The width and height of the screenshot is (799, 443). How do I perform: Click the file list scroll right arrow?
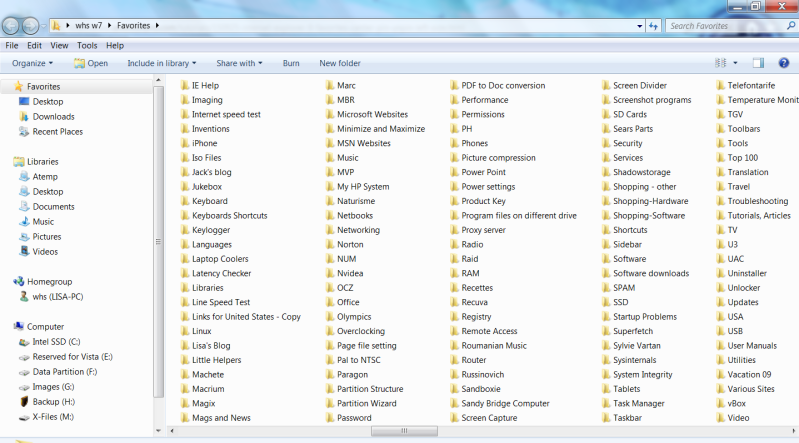coord(793,431)
